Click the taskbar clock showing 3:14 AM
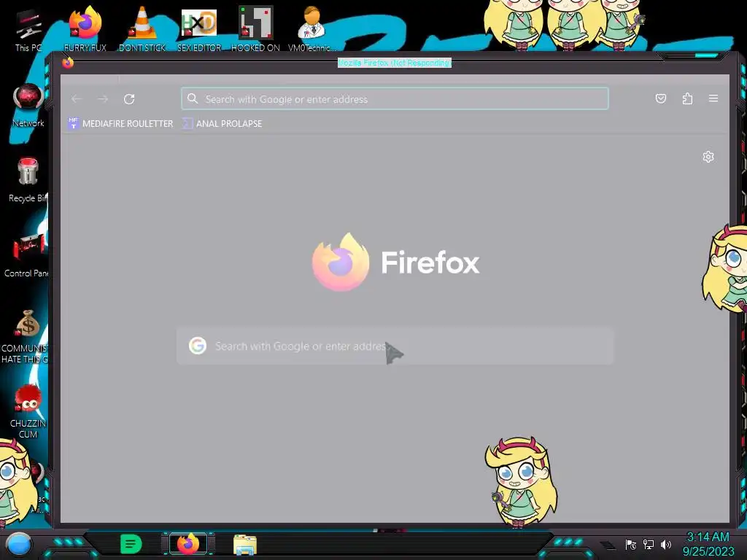747x560 pixels. click(708, 544)
